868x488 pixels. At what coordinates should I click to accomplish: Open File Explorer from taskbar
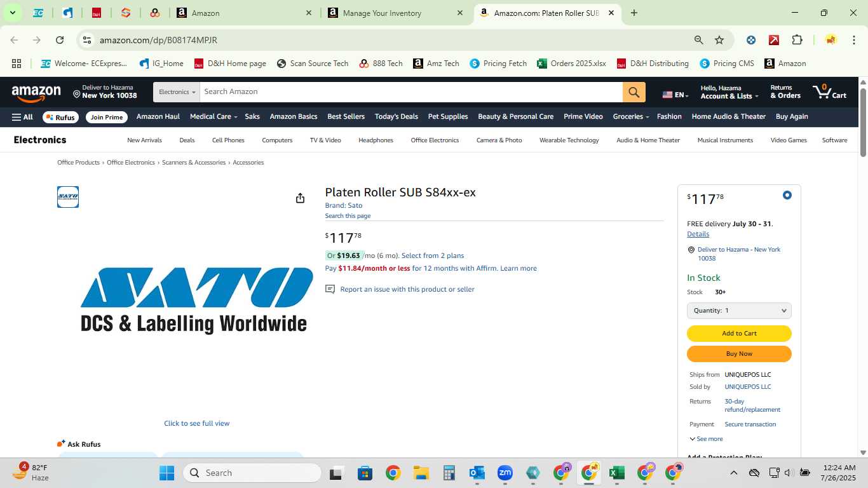[x=421, y=473]
